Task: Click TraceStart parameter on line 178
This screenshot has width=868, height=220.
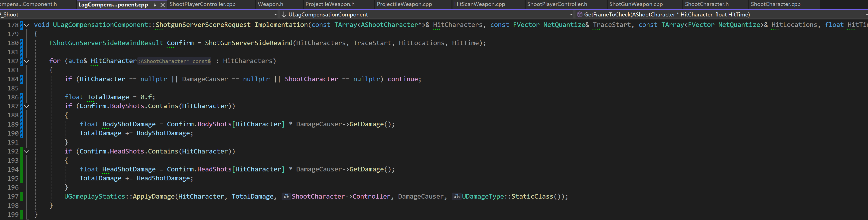Action: pyautogui.click(x=612, y=25)
